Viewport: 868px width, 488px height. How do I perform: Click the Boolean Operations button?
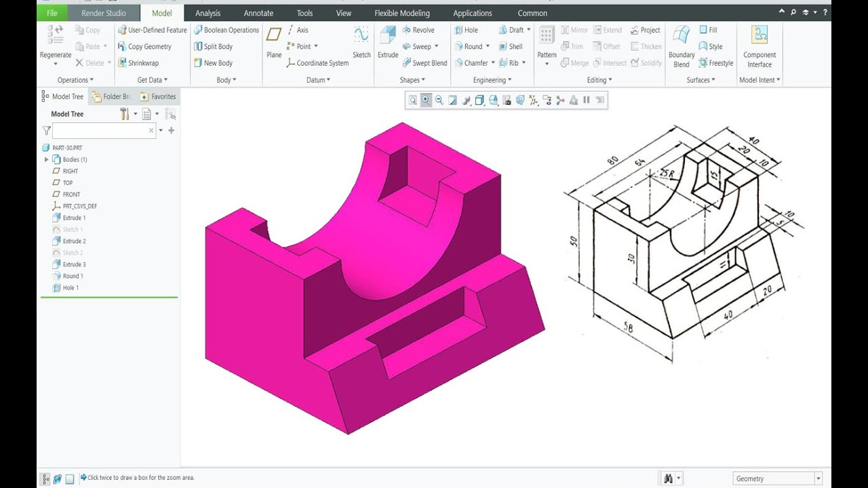pyautogui.click(x=226, y=30)
